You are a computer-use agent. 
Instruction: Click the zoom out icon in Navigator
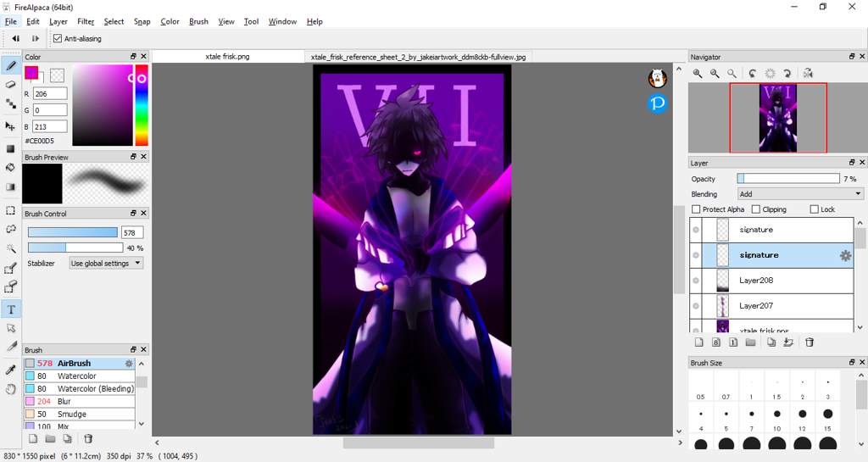(715, 73)
